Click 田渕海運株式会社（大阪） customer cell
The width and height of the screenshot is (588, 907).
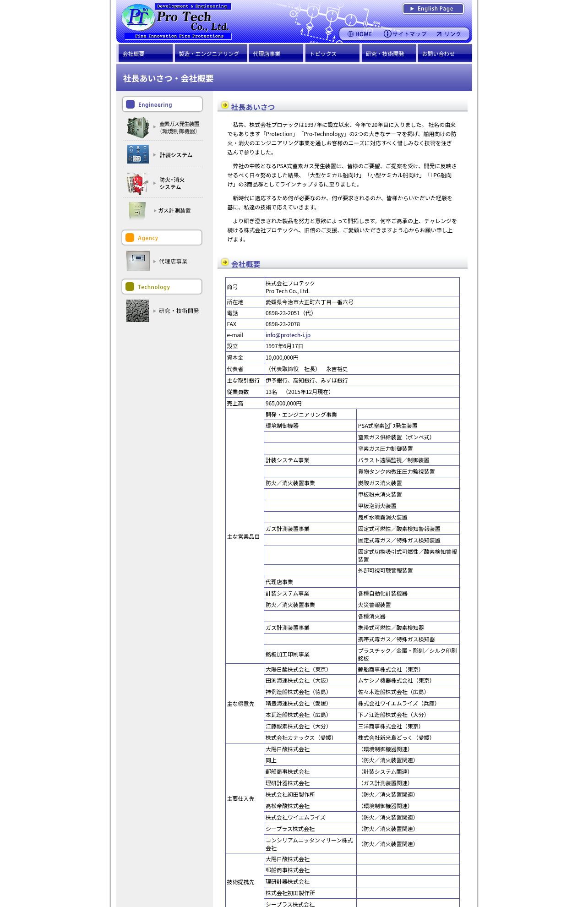point(310,680)
